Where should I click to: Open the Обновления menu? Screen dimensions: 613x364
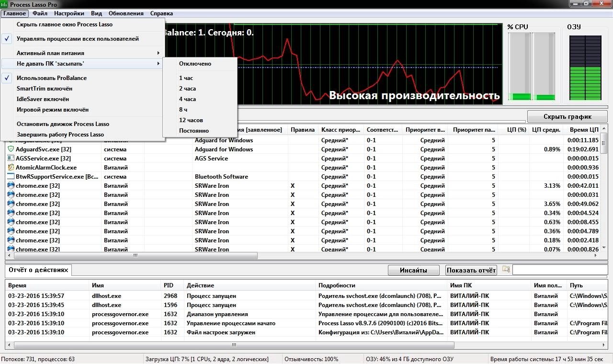click(126, 13)
